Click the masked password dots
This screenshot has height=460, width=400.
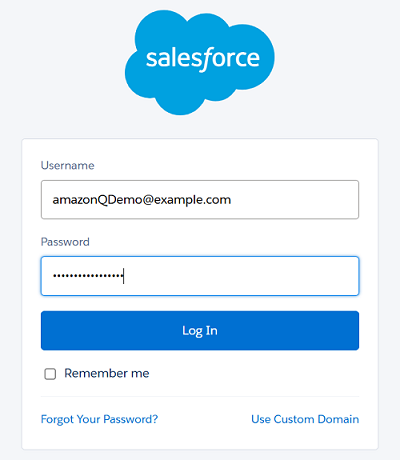click(x=88, y=276)
